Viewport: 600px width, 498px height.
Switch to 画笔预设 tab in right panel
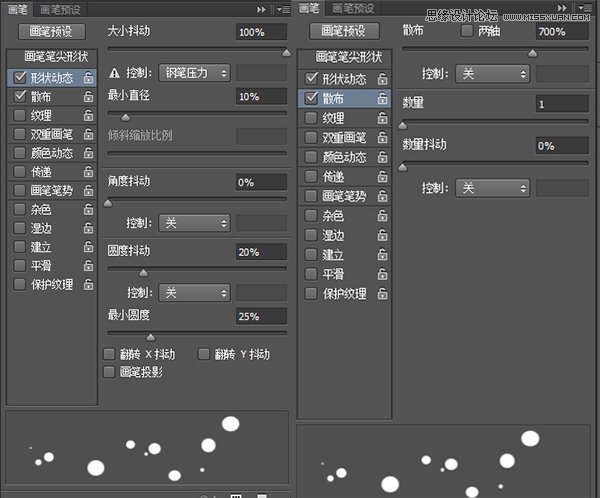pyautogui.click(x=353, y=8)
